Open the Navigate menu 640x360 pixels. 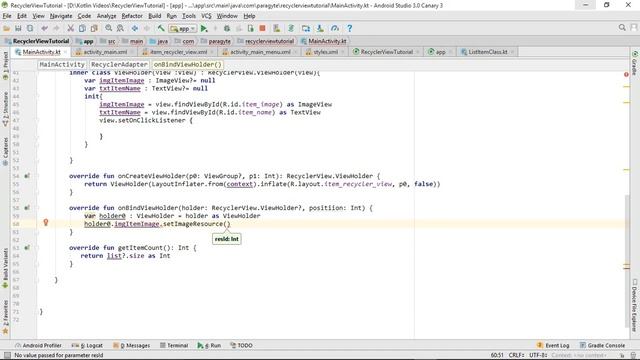click(x=61, y=16)
